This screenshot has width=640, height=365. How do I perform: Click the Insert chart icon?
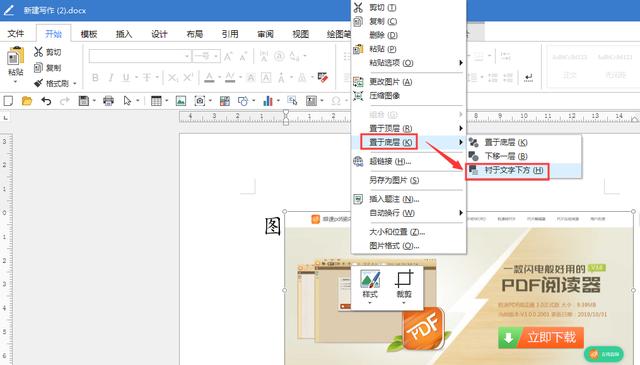(x=268, y=100)
